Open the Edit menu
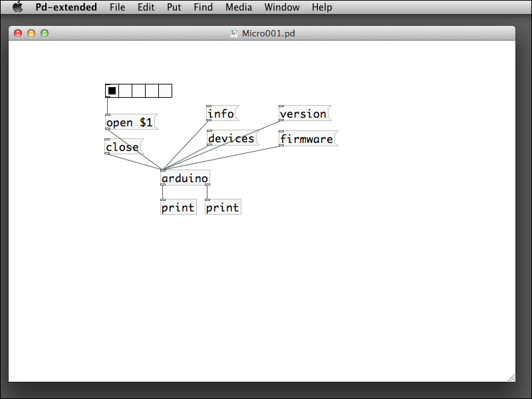532x399 pixels. point(146,7)
